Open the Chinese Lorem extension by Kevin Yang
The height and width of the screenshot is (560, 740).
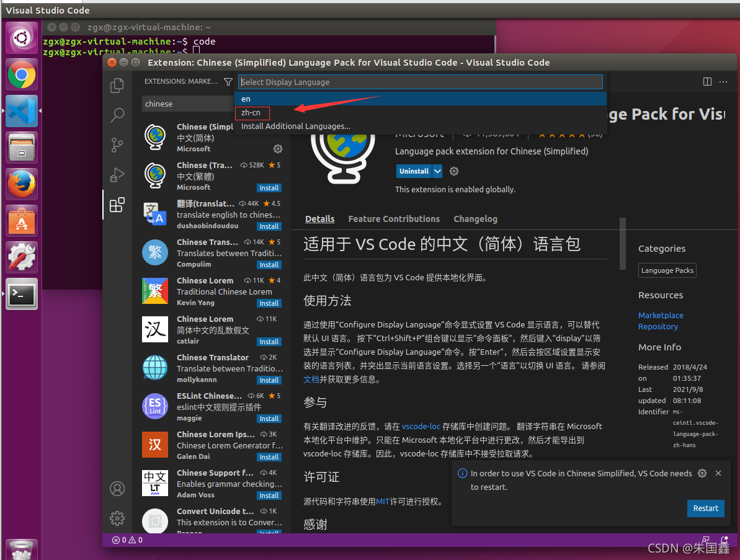pyautogui.click(x=212, y=291)
